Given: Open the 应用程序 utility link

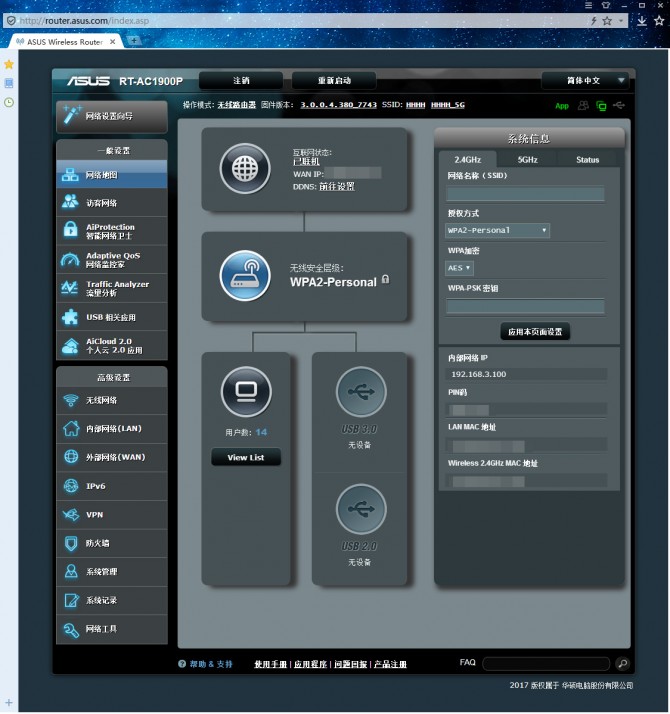Looking at the screenshot, I should click(x=310, y=664).
